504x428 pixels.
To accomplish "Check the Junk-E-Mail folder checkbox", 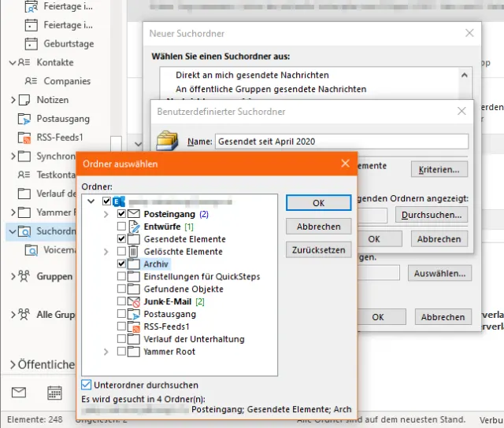I will click(121, 301).
